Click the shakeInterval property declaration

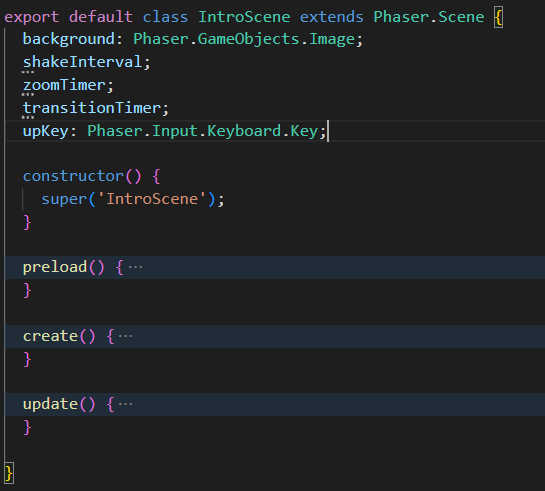tap(82, 62)
